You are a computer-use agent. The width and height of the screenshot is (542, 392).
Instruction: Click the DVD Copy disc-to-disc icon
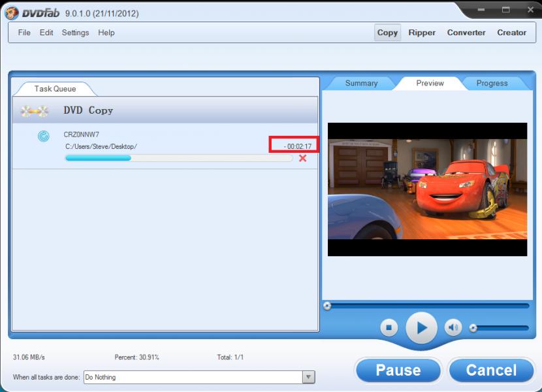pos(34,111)
